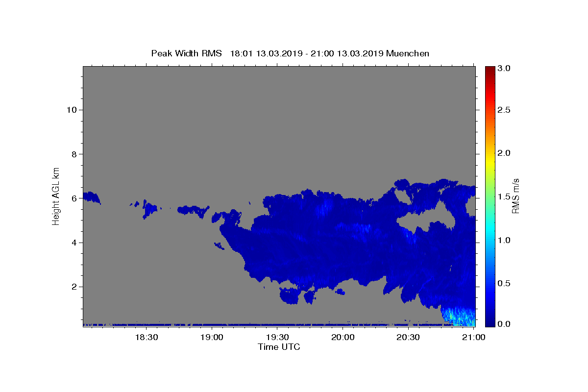Click the height axis label 2
Image resolution: width=588 pixels, height=392 pixels.
point(74,287)
